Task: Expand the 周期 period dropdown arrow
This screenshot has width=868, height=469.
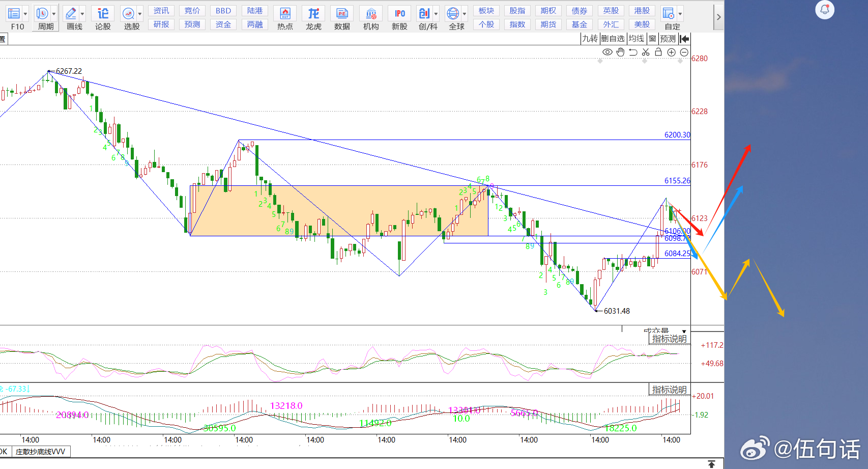Action: [x=53, y=14]
